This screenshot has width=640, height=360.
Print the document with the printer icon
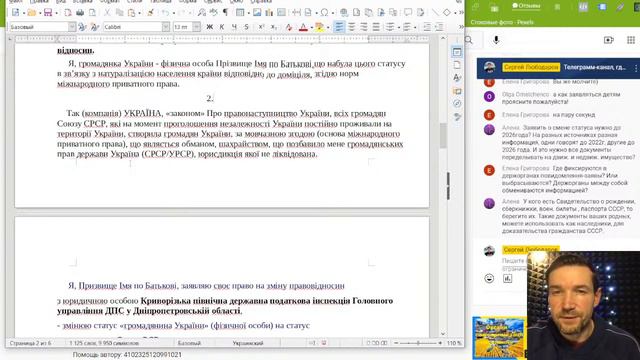(80, 13)
